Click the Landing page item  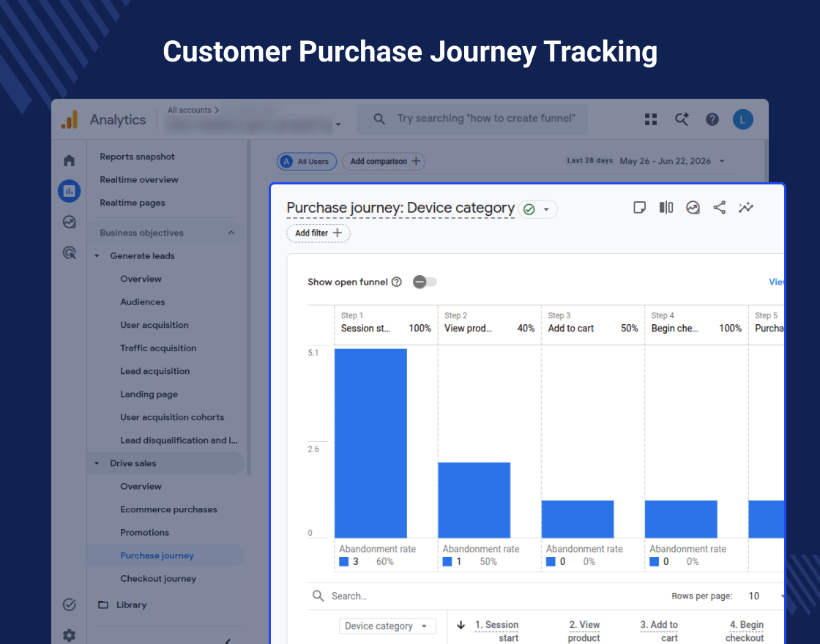pyautogui.click(x=149, y=394)
